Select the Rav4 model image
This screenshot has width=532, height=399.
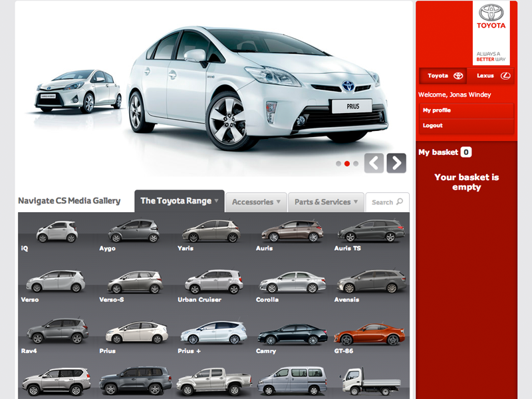click(x=57, y=331)
